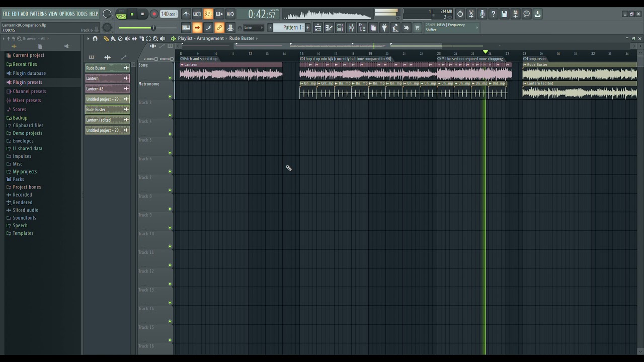Pause playback with the pause button
Image resolution: width=644 pixels, height=362 pixels.
132,14
